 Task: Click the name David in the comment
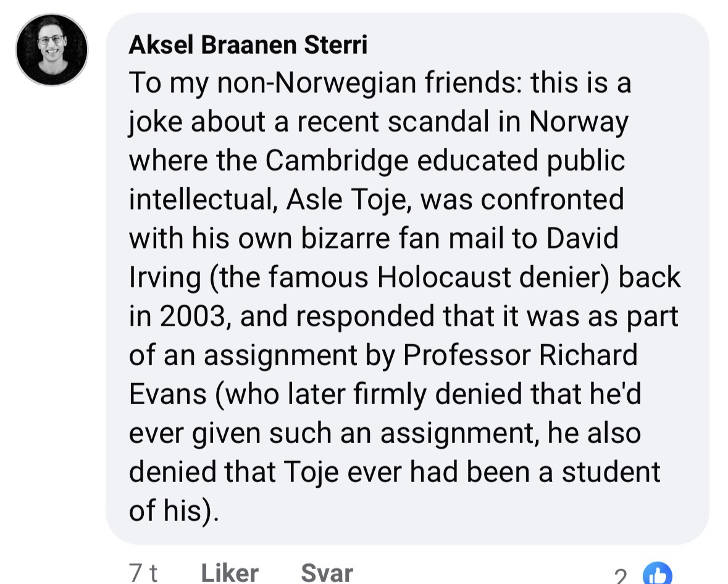pyautogui.click(x=581, y=239)
